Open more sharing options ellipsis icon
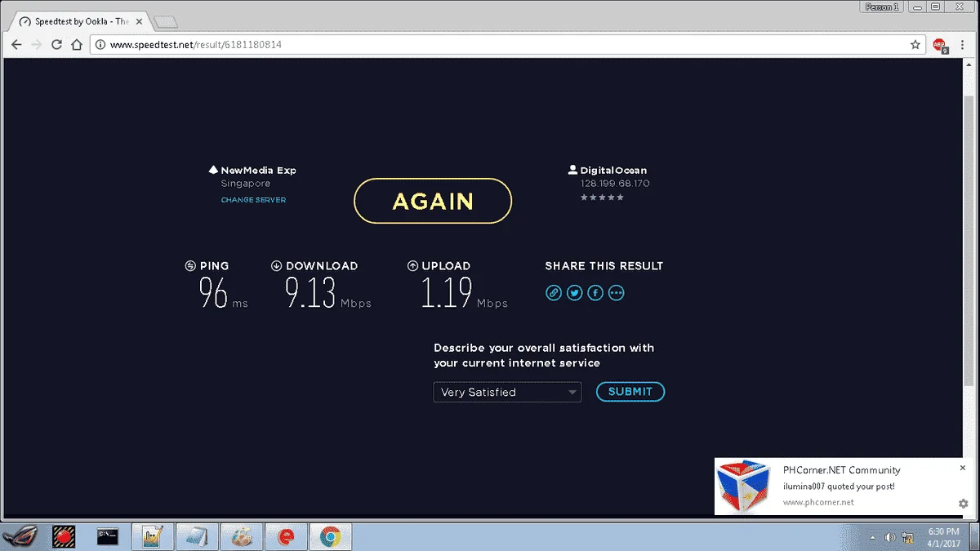Screen dimensions: 980x551 pos(617,293)
